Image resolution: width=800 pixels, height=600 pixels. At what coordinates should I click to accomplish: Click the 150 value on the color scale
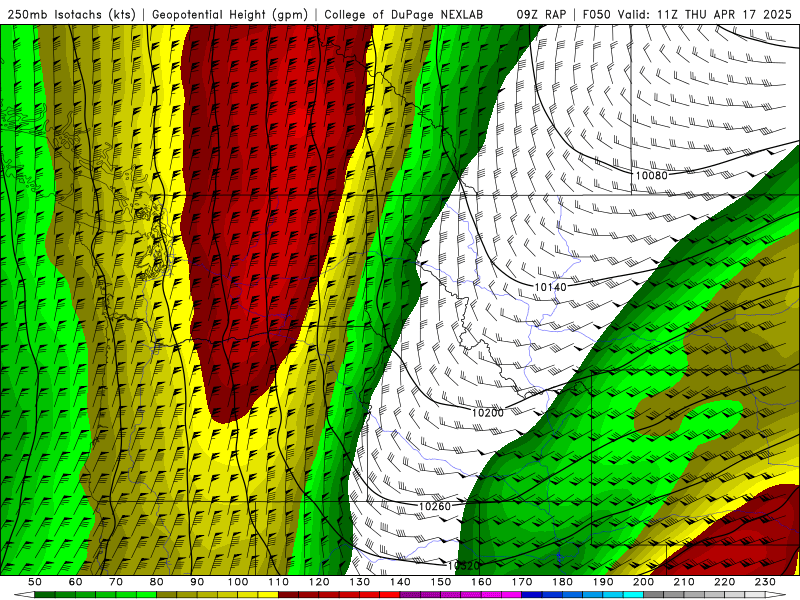pos(441,582)
